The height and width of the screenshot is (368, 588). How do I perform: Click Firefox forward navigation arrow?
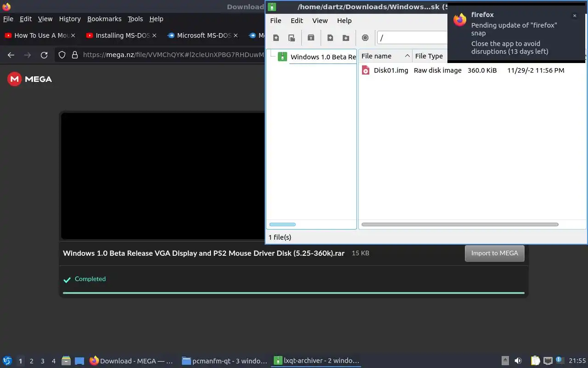coord(28,55)
